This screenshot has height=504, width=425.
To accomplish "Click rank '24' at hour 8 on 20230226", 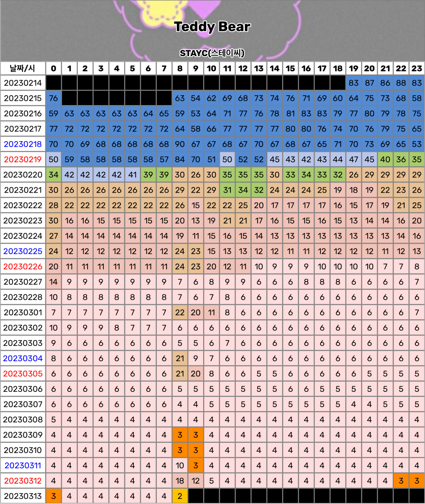I will (x=180, y=267).
